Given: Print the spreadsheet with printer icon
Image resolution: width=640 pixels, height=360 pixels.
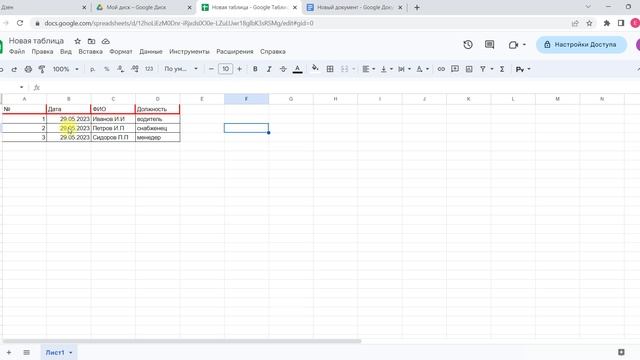Looking at the screenshot, I should coord(28,69).
